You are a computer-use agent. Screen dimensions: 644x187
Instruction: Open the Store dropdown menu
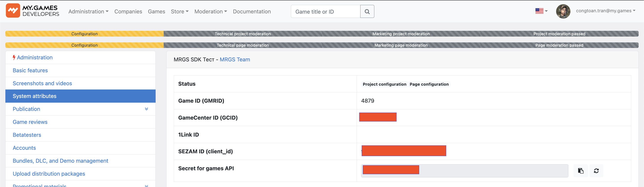pyautogui.click(x=180, y=11)
